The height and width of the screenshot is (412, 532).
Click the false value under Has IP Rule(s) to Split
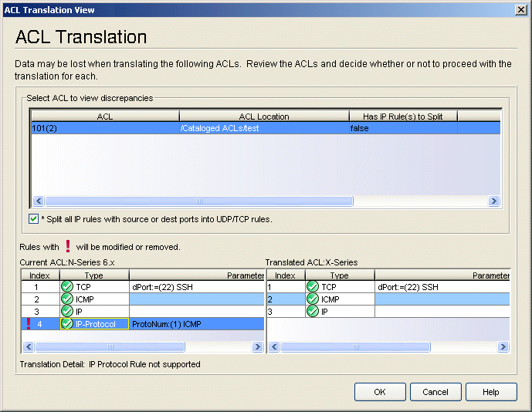(x=403, y=128)
